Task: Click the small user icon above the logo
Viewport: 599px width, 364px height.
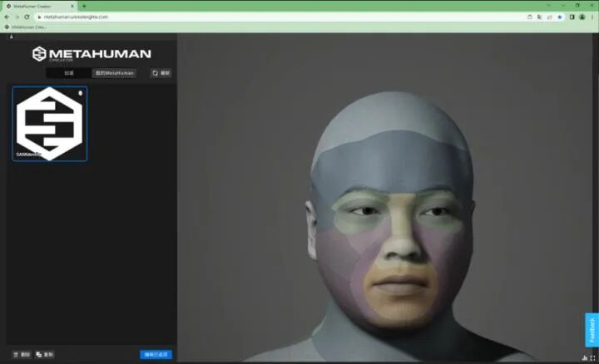Action: (x=11, y=37)
